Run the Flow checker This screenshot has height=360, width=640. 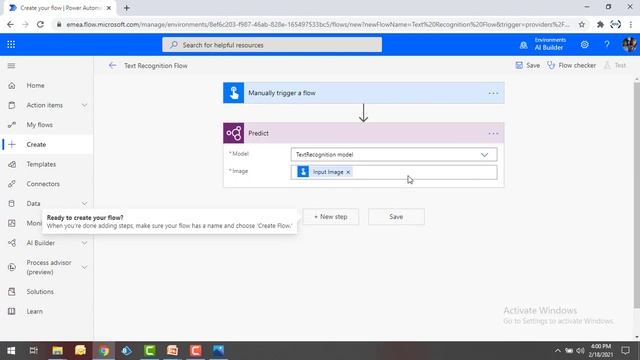571,65
